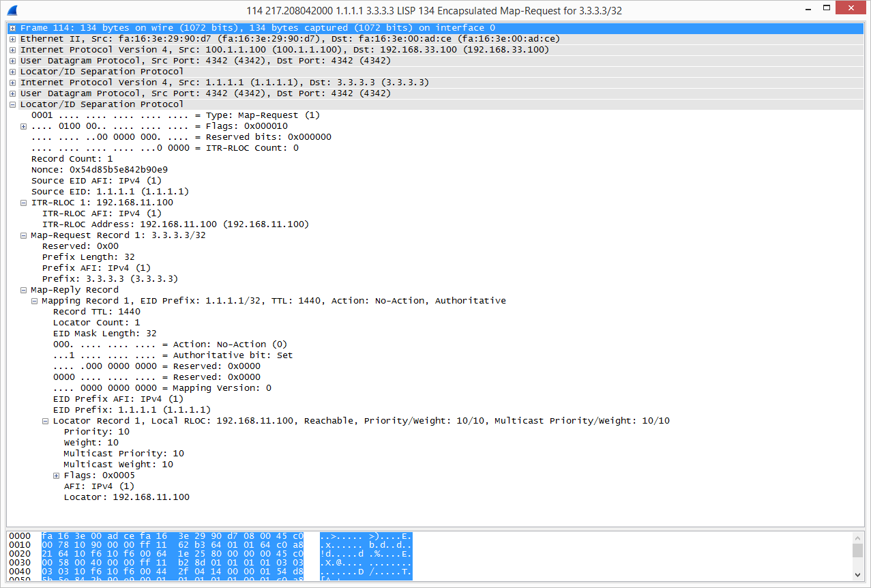Select the Reserved bits: 0x000000 line
The width and height of the screenshot is (871, 588).
pos(181,137)
